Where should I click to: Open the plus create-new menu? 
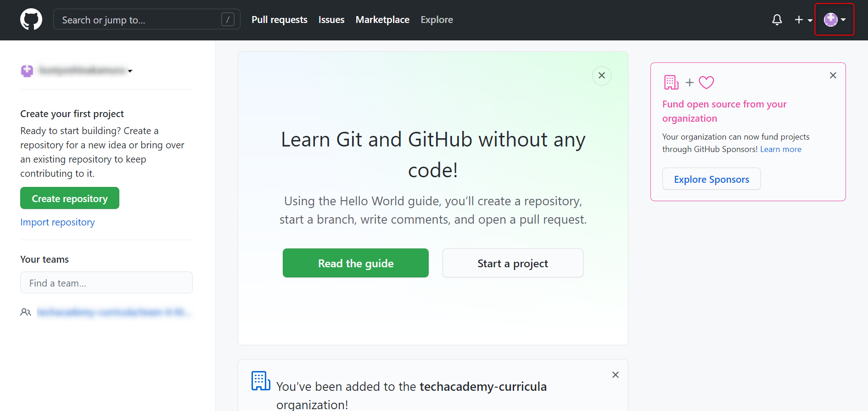click(803, 20)
